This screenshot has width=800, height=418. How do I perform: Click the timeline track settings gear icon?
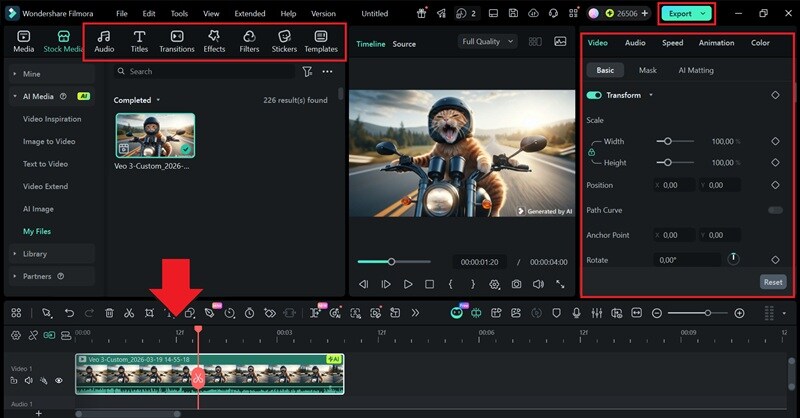tap(16, 335)
